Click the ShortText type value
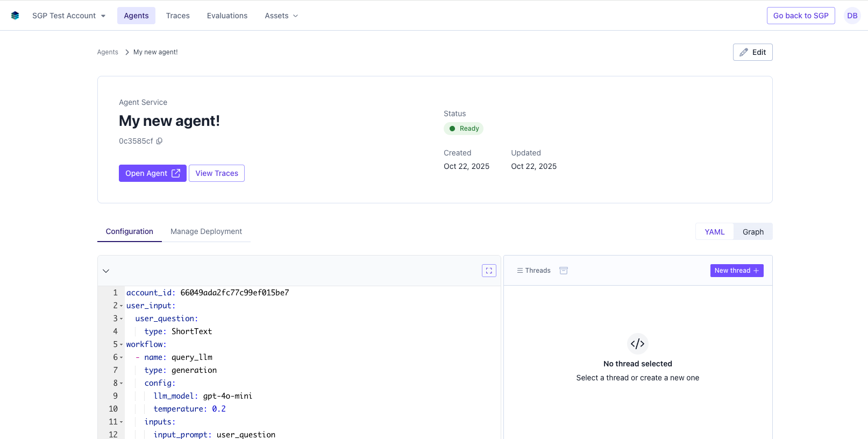 pyautogui.click(x=191, y=331)
